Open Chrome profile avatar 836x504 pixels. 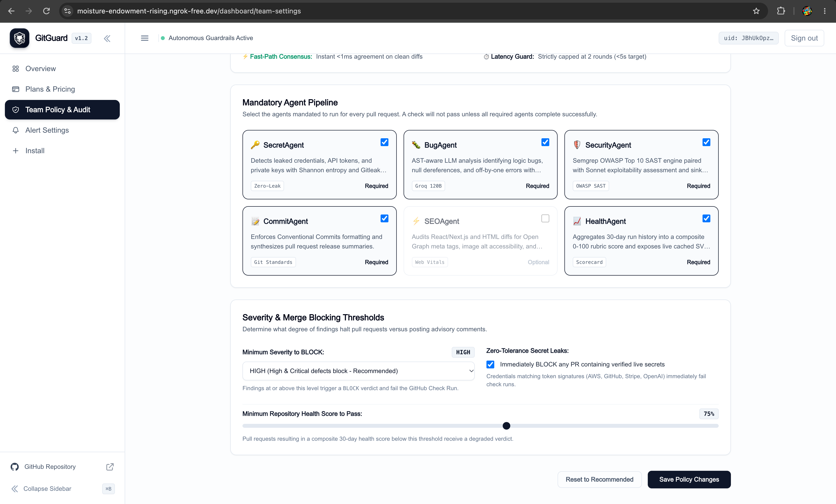pos(807,11)
